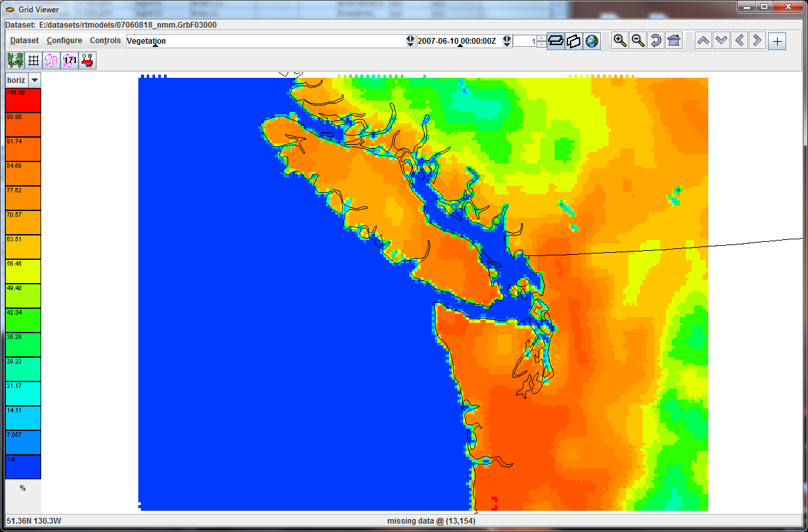
Task: Select the horizontal slice view button
Action: (x=556, y=41)
